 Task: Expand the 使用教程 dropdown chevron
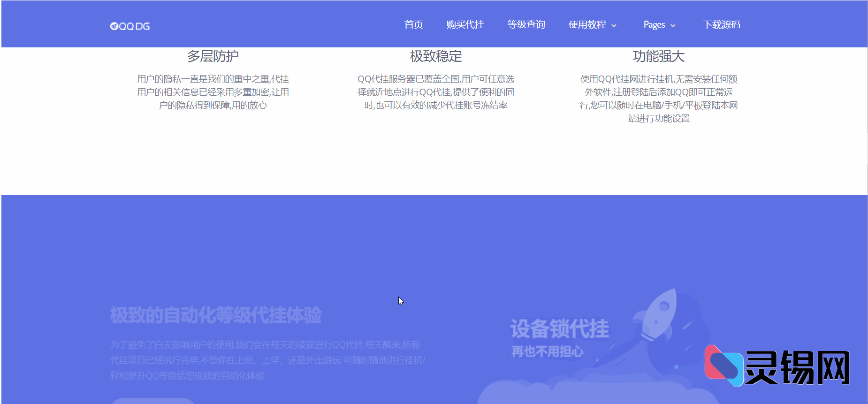pyautogui.click(x=614, y=26)
